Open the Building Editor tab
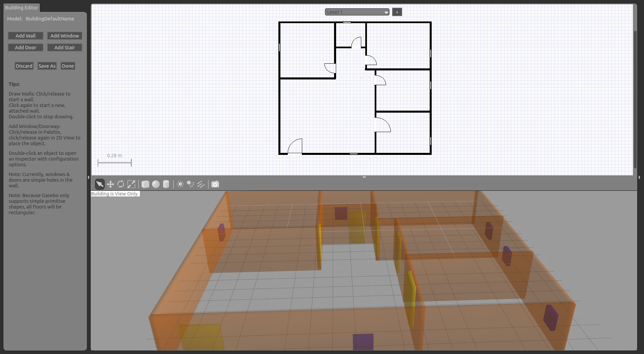The width and height of the screenshot is (644, 354). point(21,8)
